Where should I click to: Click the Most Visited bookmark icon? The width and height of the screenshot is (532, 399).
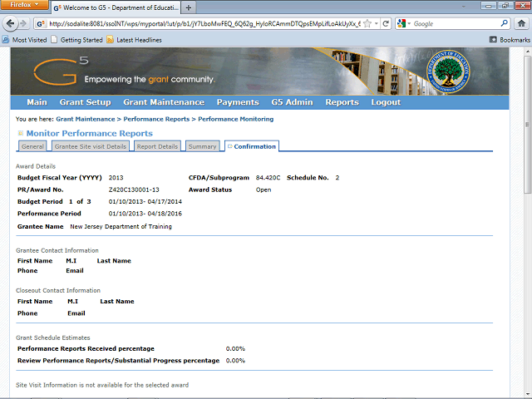(x=6, y=40)
